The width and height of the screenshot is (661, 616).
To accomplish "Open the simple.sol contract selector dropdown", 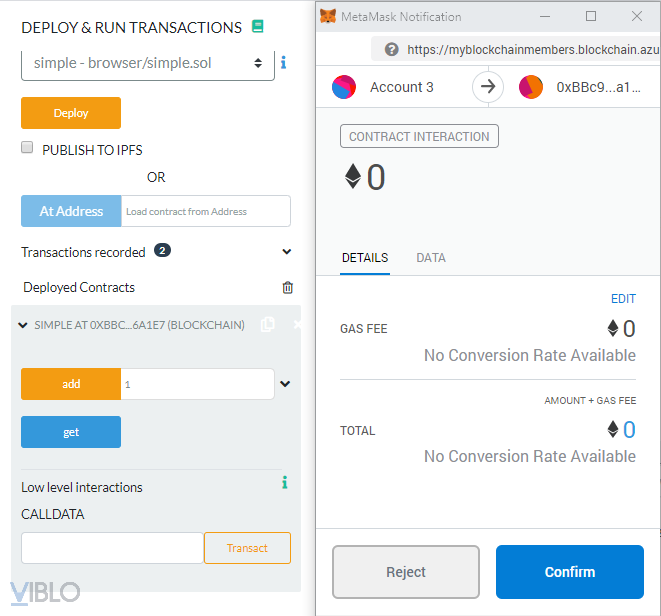I will pyautogui.click(x=148, y=62).
